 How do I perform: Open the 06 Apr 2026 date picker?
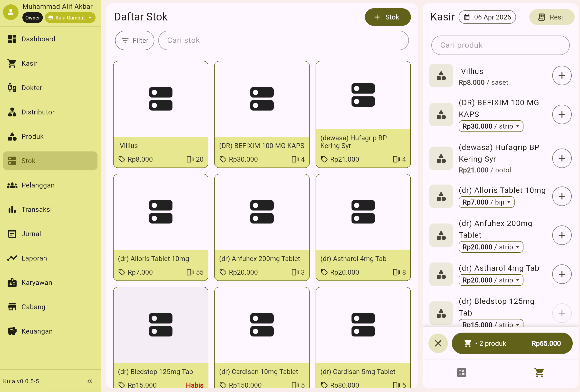tap(487, 17)
